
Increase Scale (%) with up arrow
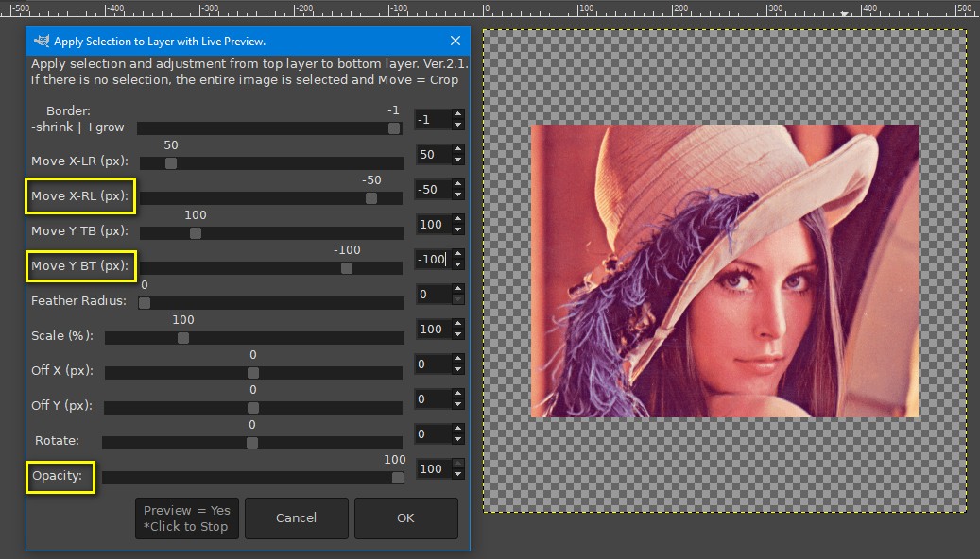pos(458,324)
